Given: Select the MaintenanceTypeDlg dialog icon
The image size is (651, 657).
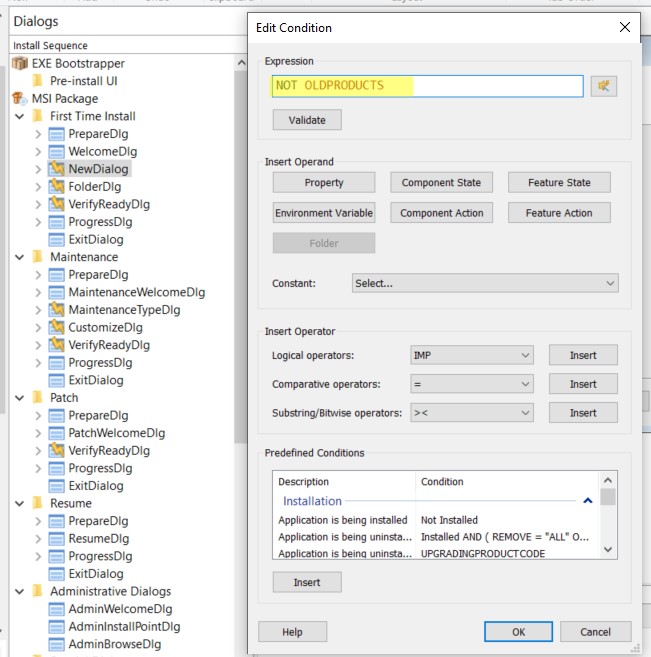Looking at the screenshot, I should click(x=57, y=310).
